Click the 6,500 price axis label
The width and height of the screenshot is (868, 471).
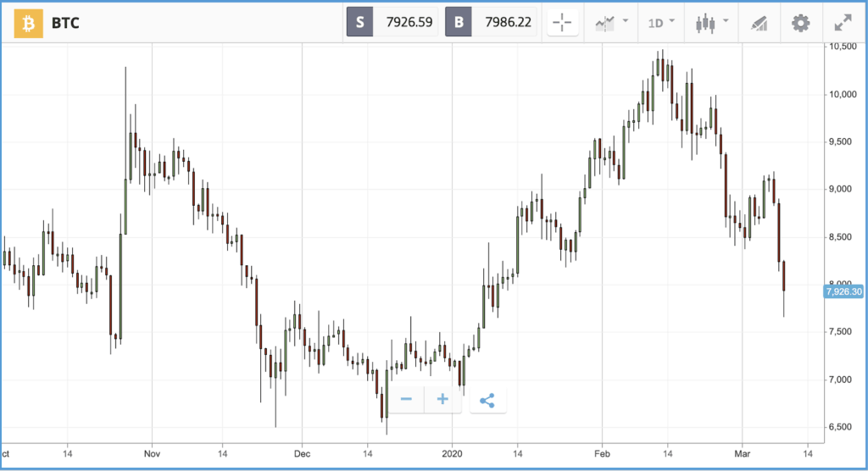[x=840, y=427]
